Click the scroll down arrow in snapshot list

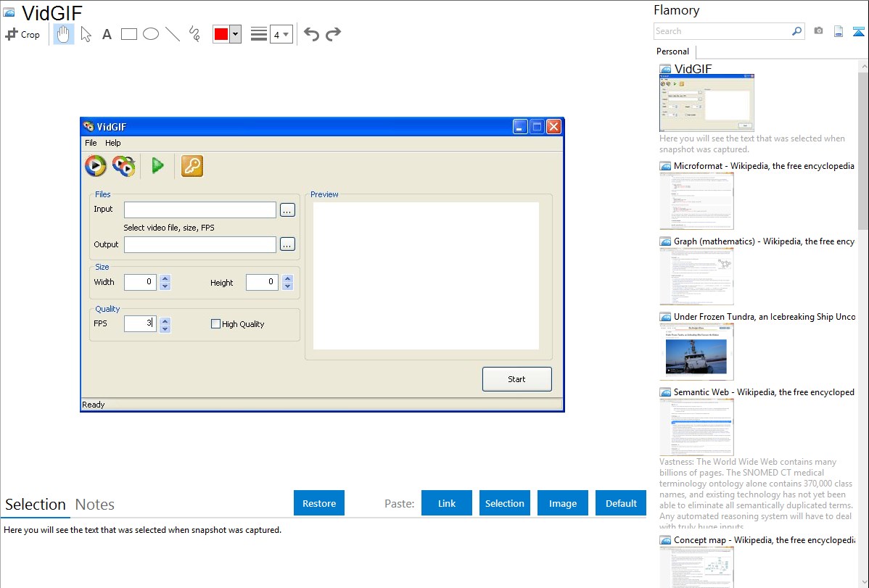pos(863,582)
